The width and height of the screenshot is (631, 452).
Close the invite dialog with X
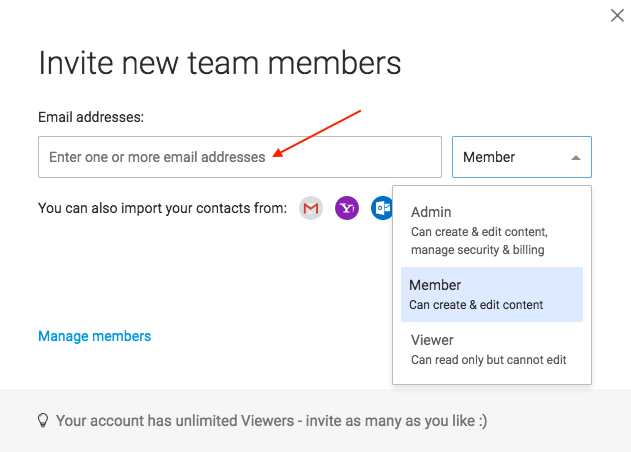point(617,16)
